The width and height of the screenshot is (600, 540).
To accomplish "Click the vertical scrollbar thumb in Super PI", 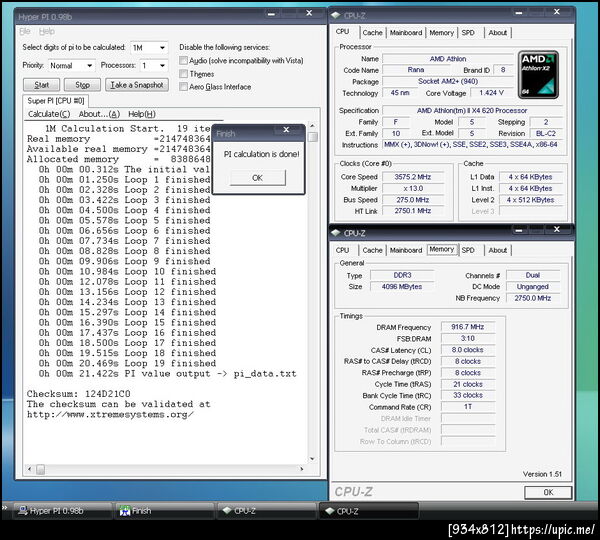I will click(313, 137).
